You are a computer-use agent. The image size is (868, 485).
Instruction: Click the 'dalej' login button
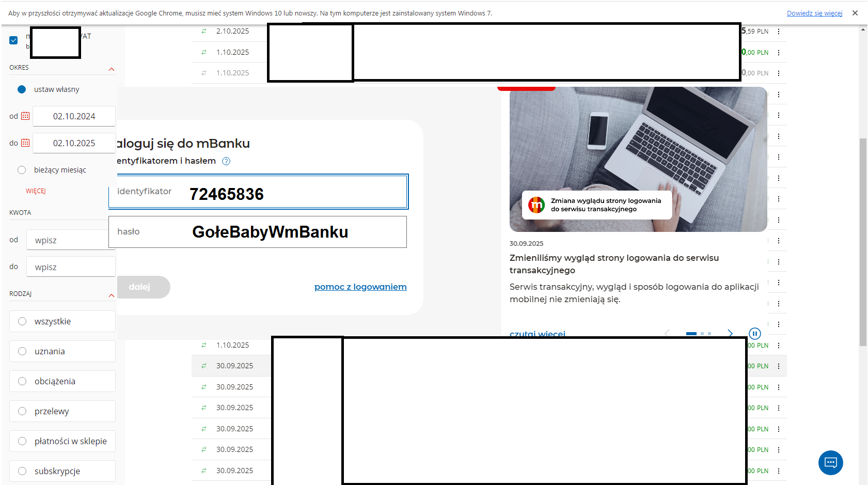(143, 287)
